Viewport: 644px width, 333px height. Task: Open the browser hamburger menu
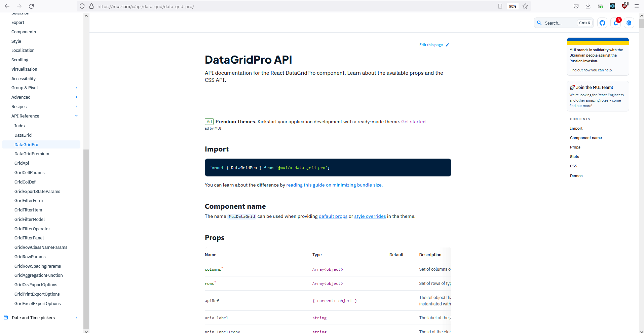point(637,6)
